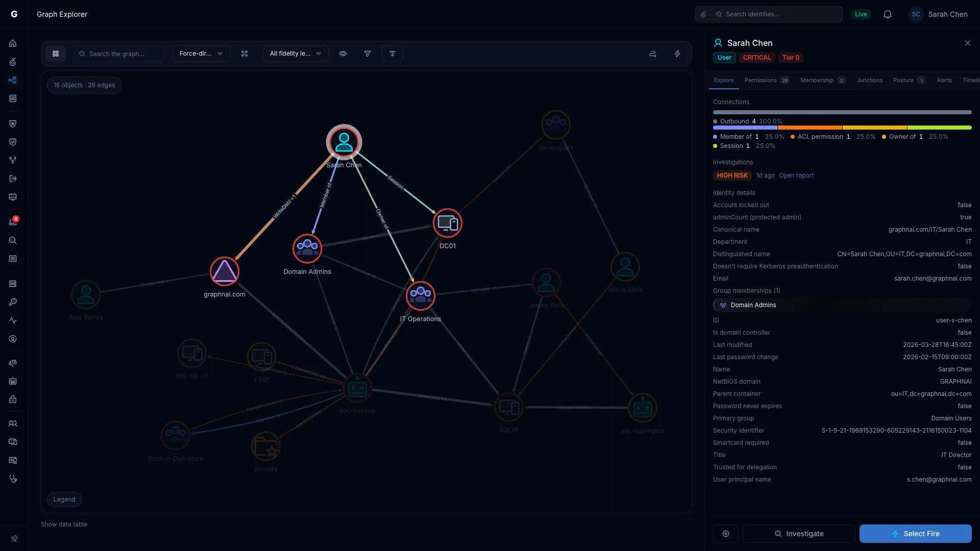
Task: Switch to the Junctions tab
Action: tap(869, 80)
